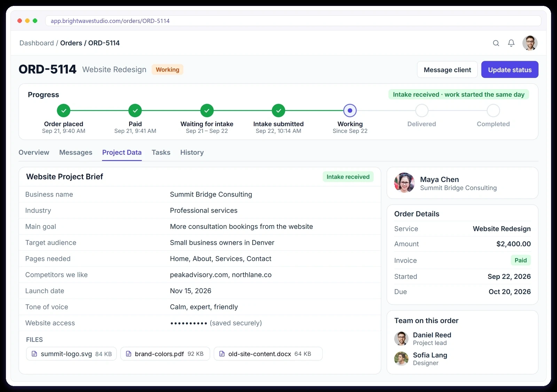Click Daniel Reed's name in team list

[432, 335]
